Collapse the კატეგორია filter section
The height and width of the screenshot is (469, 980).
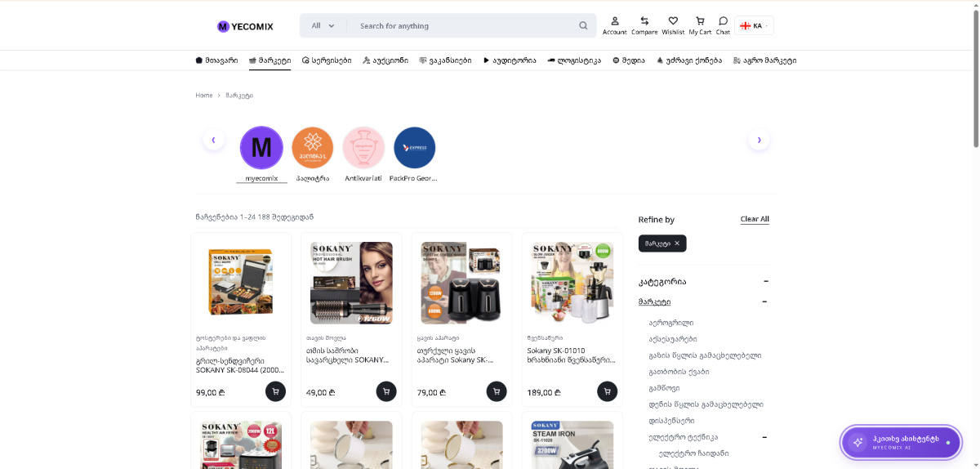coord(766,281)
